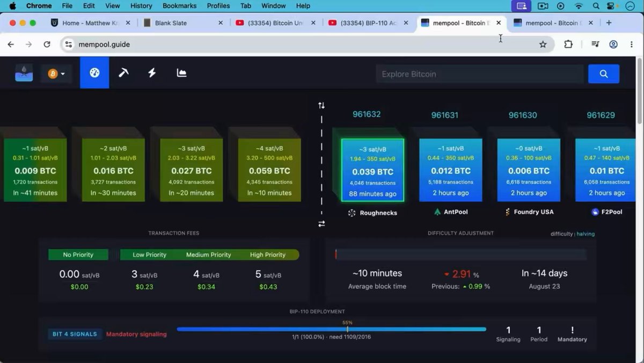The image size is (644, 363).
Task: Expand the Bitcoin network dropdown
Action: [56, 74]
